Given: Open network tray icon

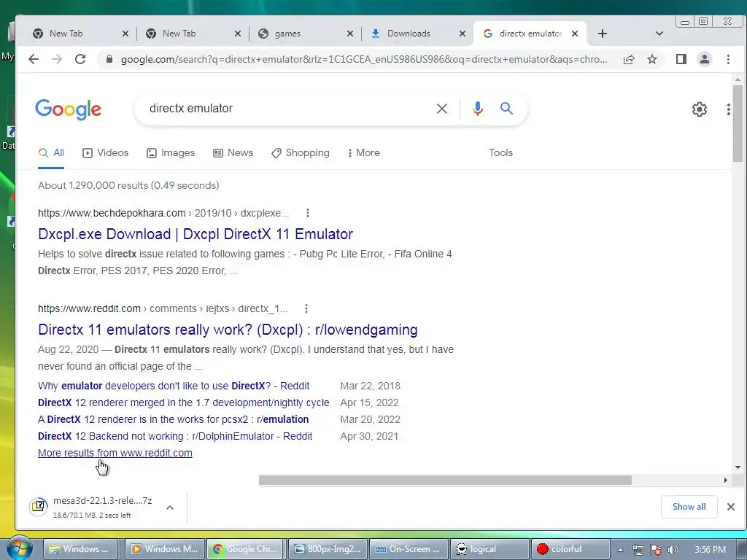Looking at the screenshot, I should 638,550.
